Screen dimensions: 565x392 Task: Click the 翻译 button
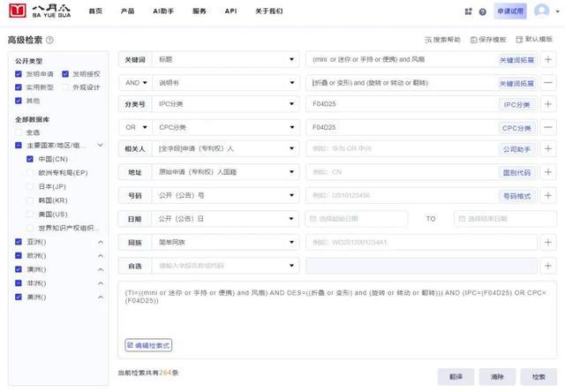click(456, 376)
